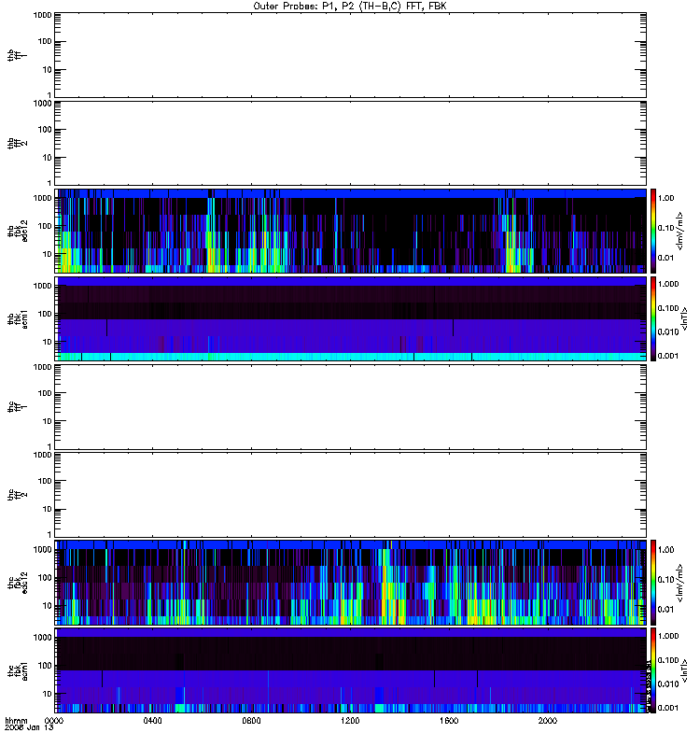Click the 'hhmm' axis unit label
The height and width of the screenshot is (747, 700).
tap(16, 721)
